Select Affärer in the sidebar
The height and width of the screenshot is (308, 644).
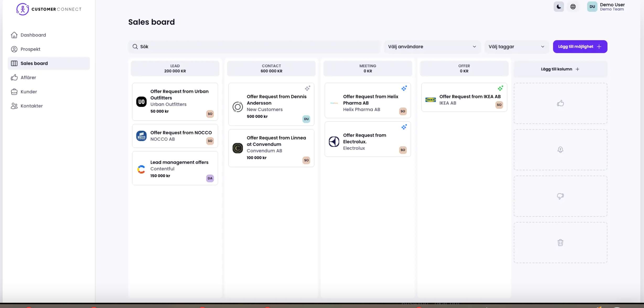(28, 77)
